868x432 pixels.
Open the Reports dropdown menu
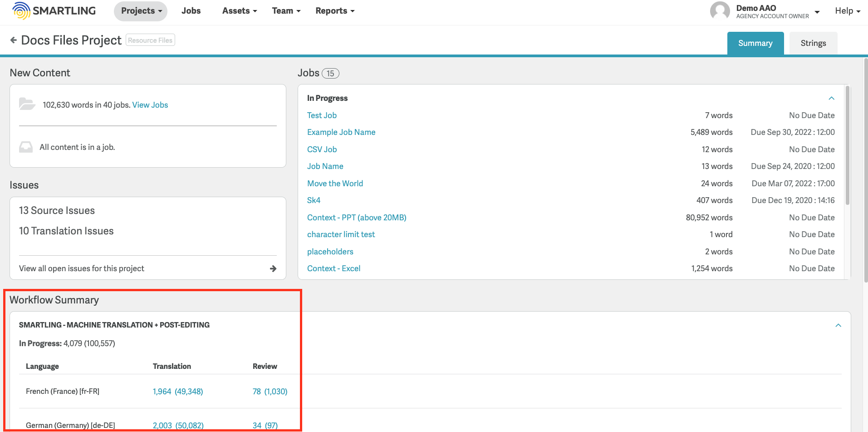pyautogui.click(x=335, y=11)
